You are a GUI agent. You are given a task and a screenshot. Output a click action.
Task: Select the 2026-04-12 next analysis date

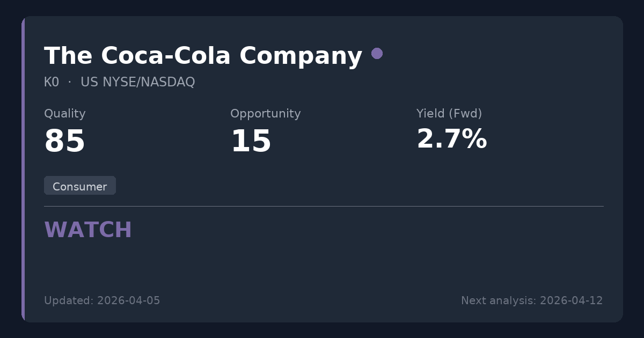pos(571,300)
